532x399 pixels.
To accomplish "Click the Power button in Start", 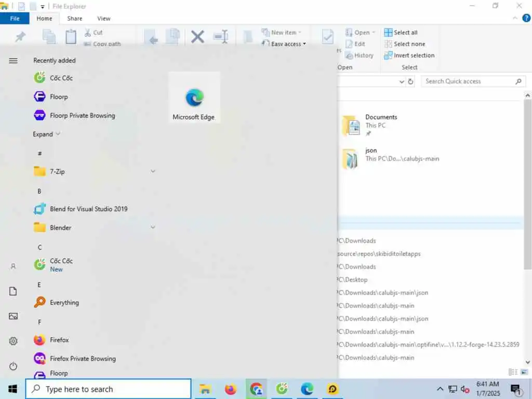I will click(x=13, y=366).
